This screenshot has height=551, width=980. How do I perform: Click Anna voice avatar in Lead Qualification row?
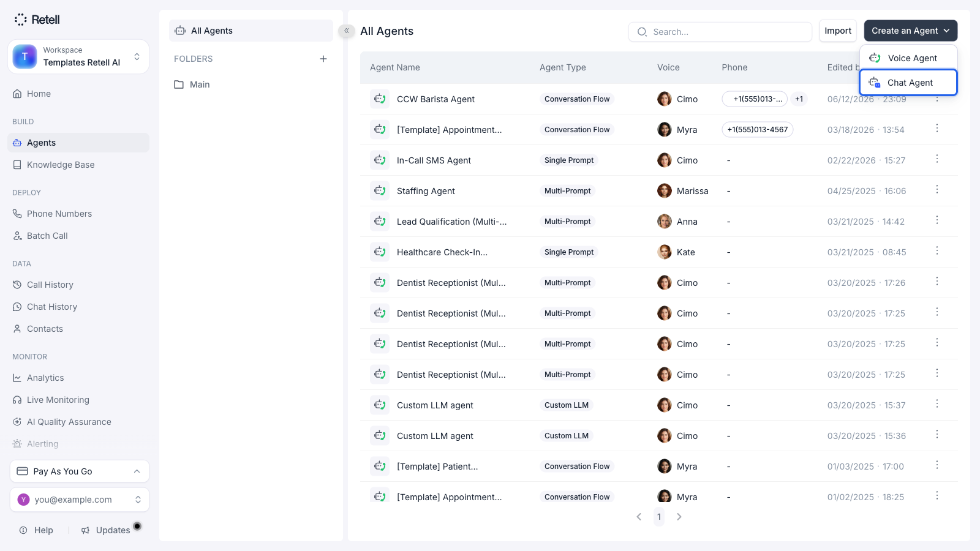665,221
